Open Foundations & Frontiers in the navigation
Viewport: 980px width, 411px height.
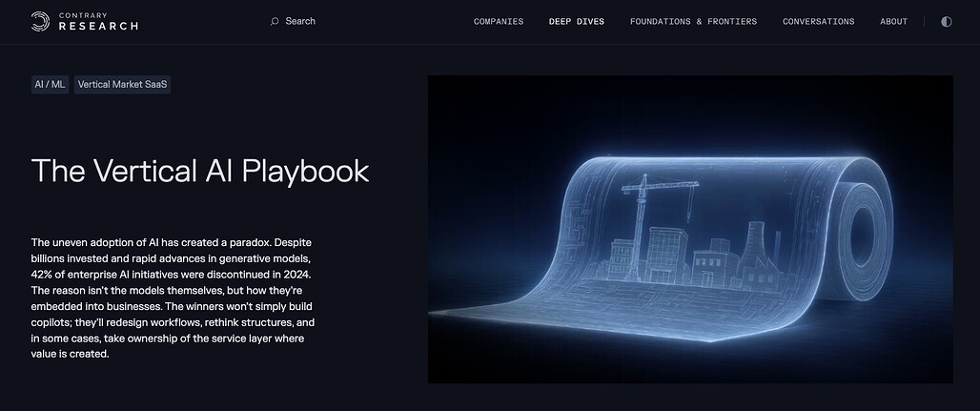(x=693, y=21)
